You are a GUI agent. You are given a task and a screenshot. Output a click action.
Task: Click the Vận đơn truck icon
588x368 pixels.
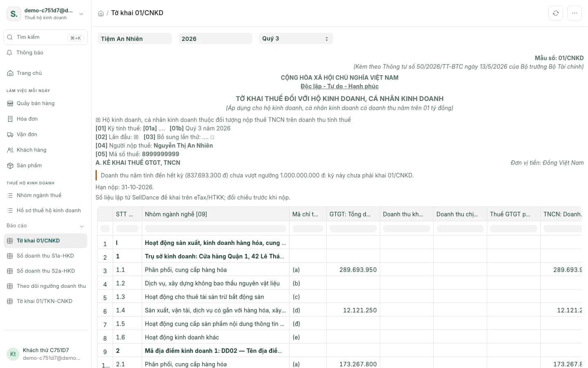[x=10, y=135]
